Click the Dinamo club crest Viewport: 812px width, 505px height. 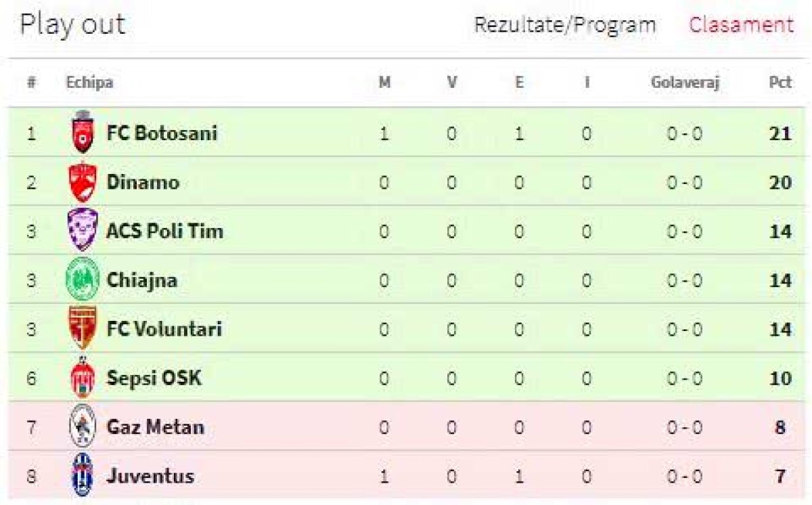(x=83, y=182)
